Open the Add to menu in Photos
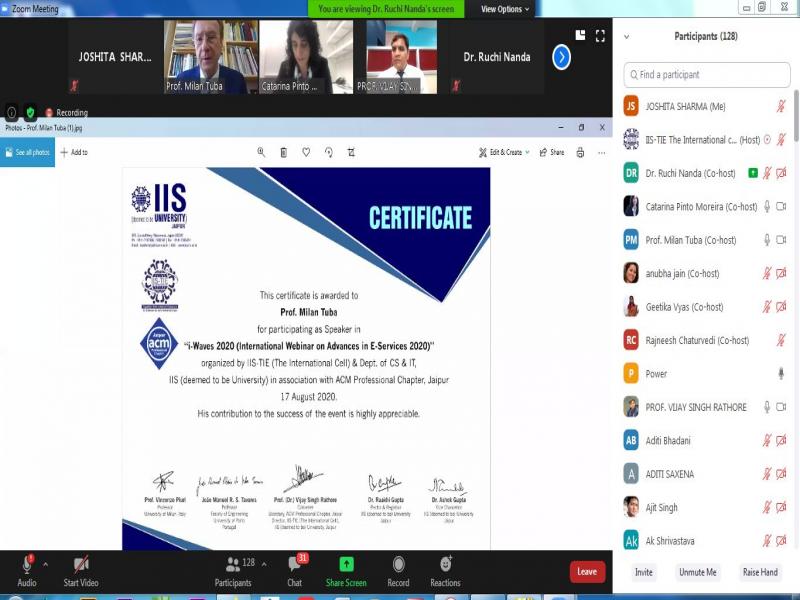 (74, 152)
